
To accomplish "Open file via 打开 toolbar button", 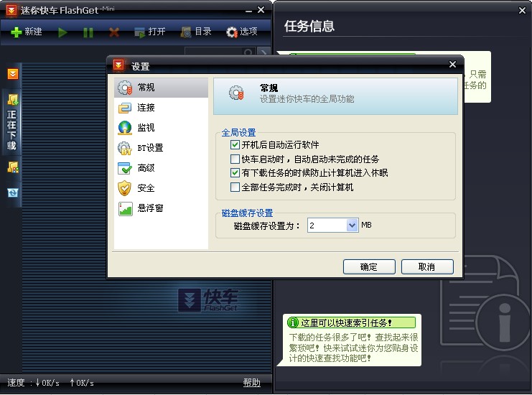I will [x=149, y=32].
